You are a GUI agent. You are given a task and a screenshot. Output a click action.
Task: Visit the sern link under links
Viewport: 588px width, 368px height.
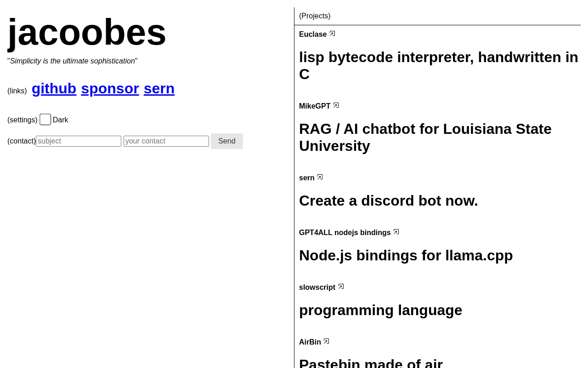point(159,88)
